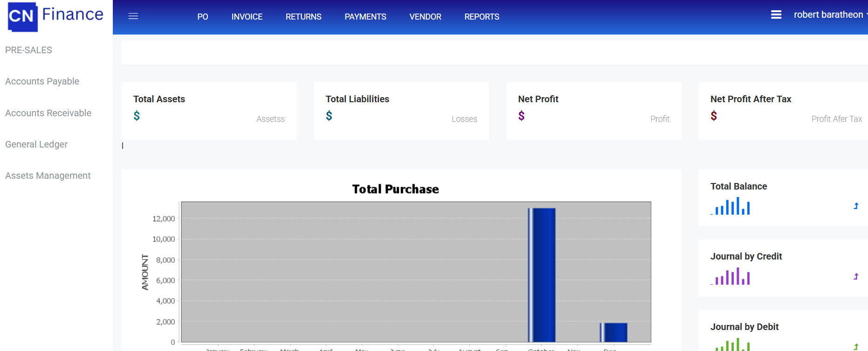Open Assets Management in sidebar
868x351 pixels.
pyautogui.click(x=48, y=175)
